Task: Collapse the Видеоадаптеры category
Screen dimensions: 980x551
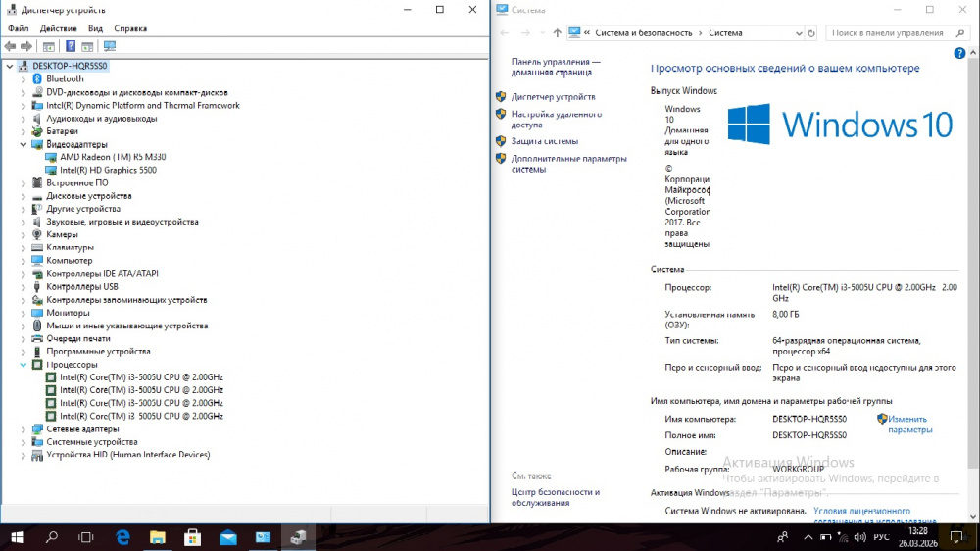Action: click(24, 144)
